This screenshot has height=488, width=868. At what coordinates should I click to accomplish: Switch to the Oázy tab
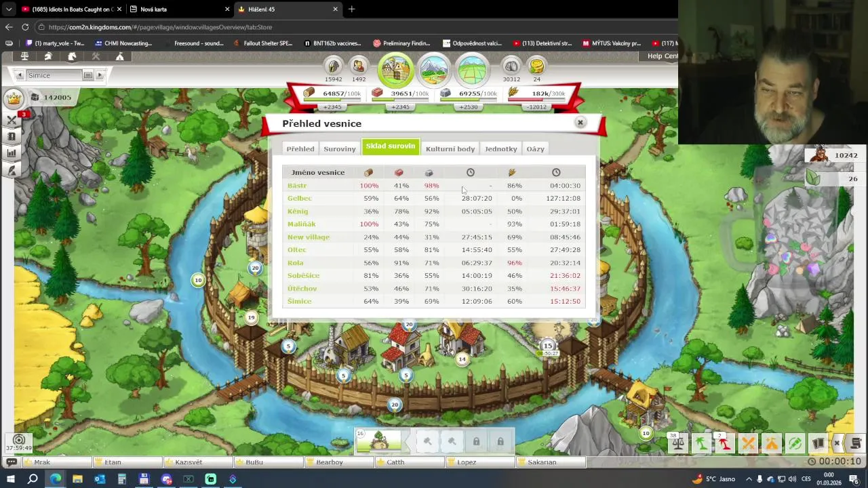pyautogui.click(x=536, y=149)
